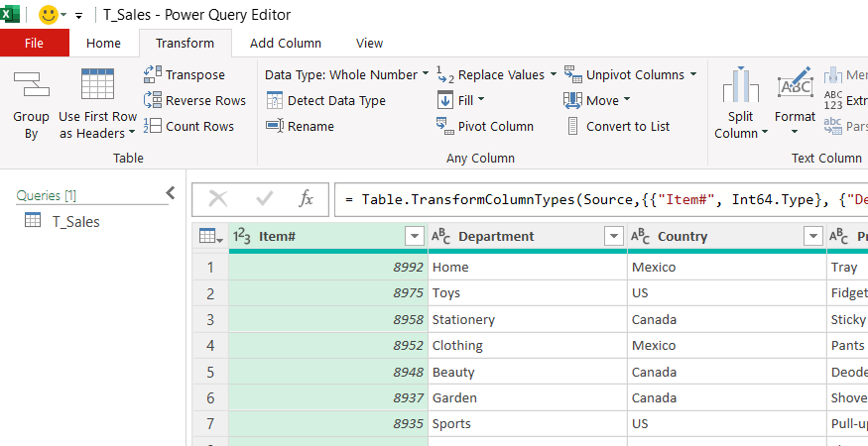Click the Country column header
Screen dimensions: 868x446
727,237
